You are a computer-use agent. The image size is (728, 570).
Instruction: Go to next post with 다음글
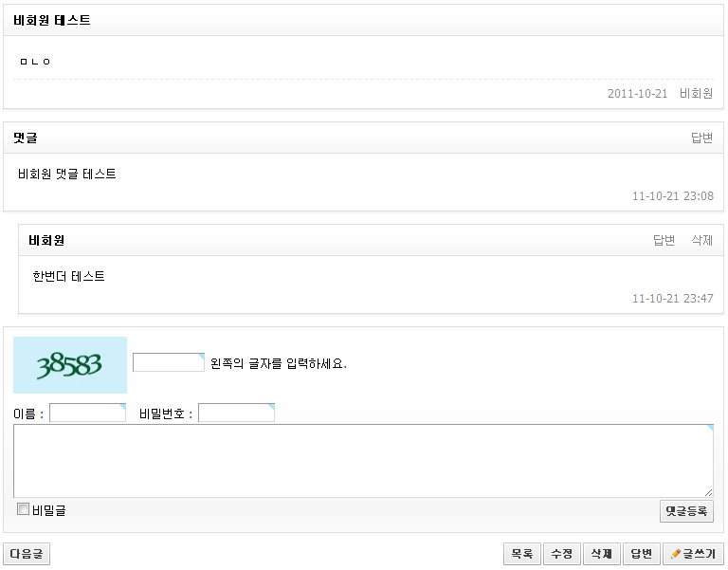(x=27, y=554)
